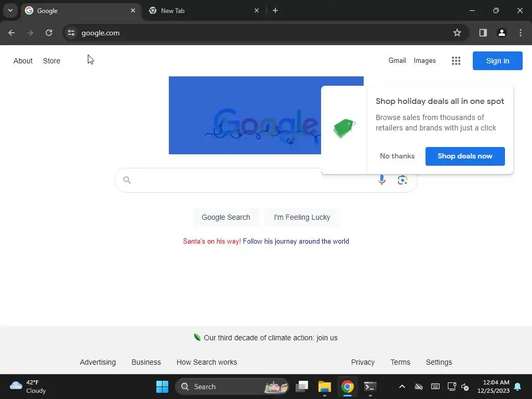Reload the page with the refresh icon
Image resolution: width=532 pixels, height=399 pixels.
click(x=49, y=33)
